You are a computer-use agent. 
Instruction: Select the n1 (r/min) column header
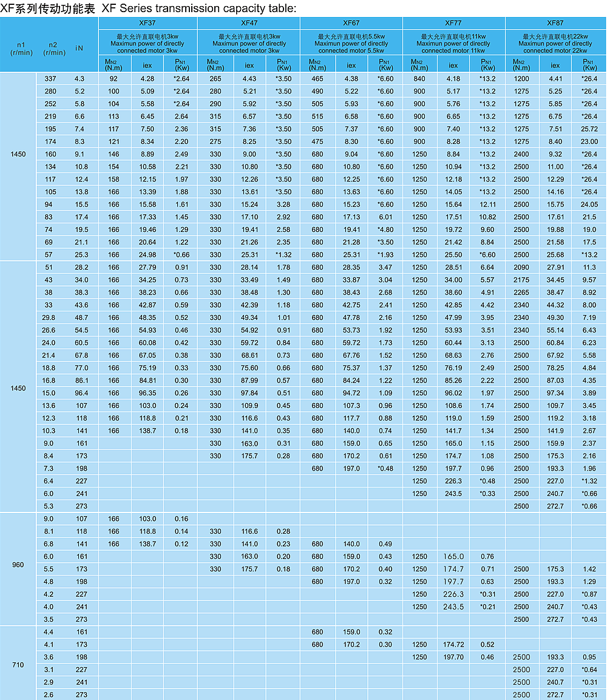point(18,48)
